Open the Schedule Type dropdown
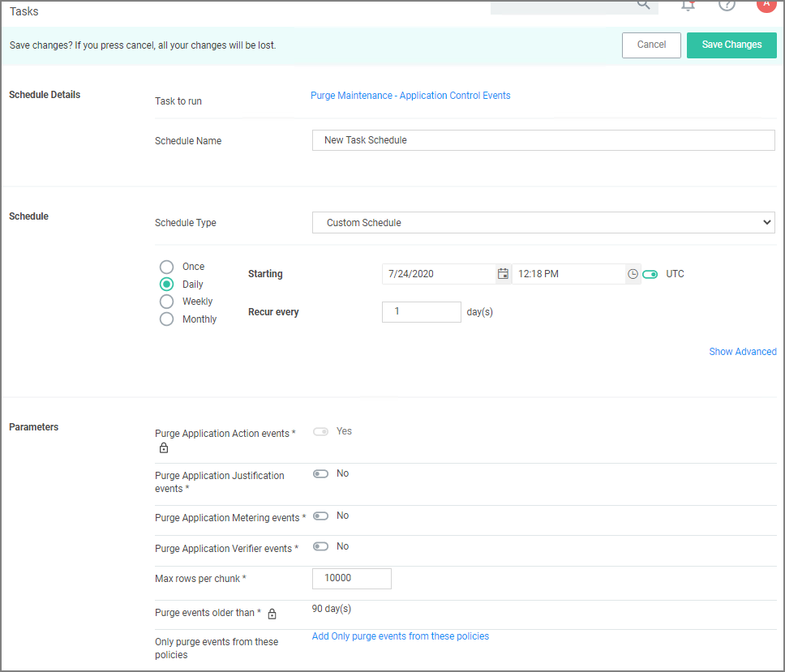 (x=543, y=222)
